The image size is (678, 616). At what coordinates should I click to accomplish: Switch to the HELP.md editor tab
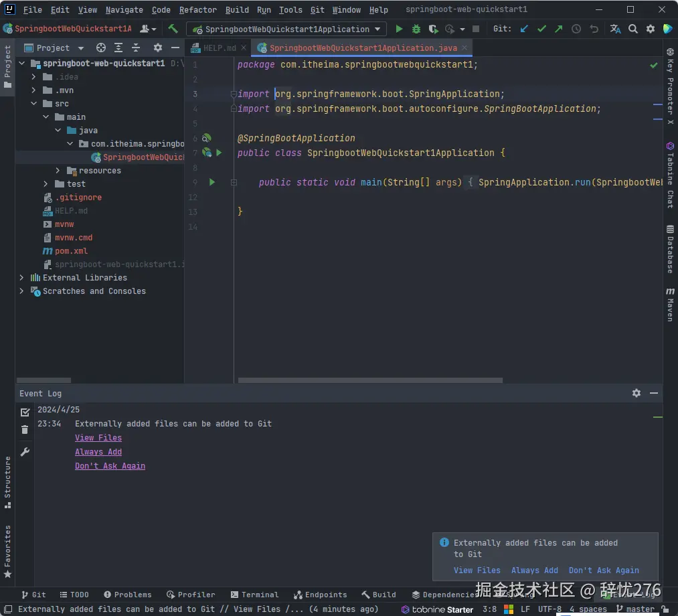click(x=219, y=48)
